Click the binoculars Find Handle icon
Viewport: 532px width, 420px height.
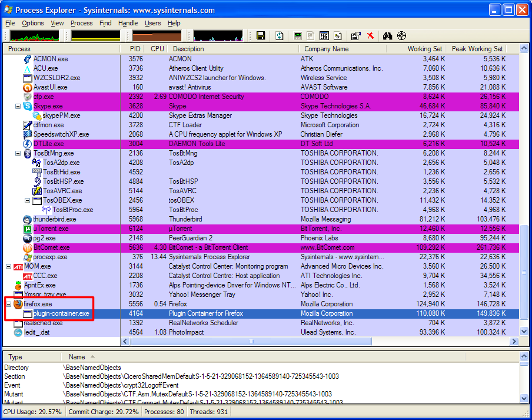coord(387,36)
